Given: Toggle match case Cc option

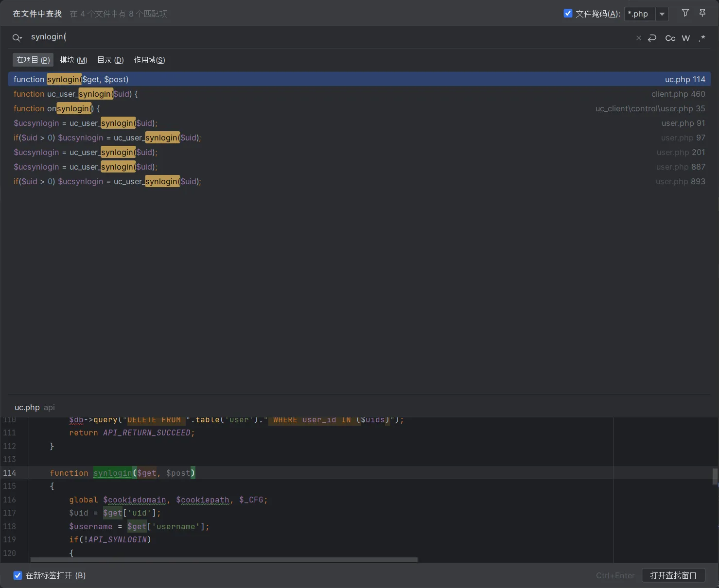Looking at the screenshot, I should pyautogui.click(x=670, y=38).
